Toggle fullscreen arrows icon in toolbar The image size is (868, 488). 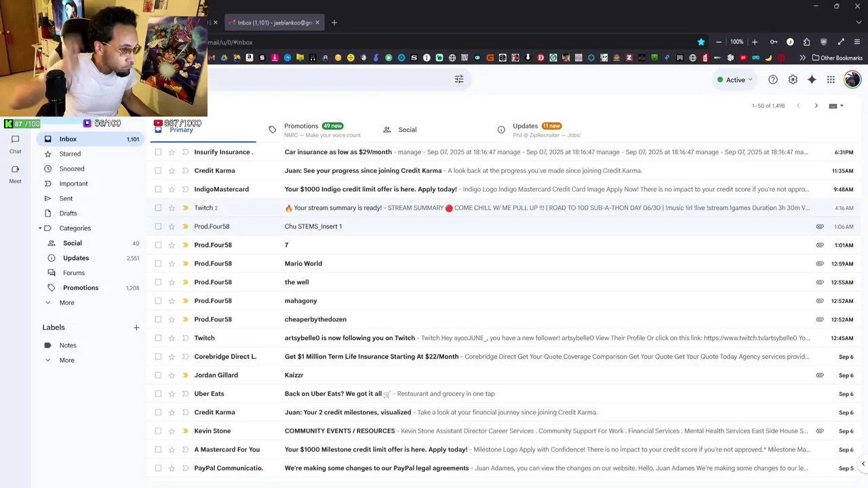(841, 42)
